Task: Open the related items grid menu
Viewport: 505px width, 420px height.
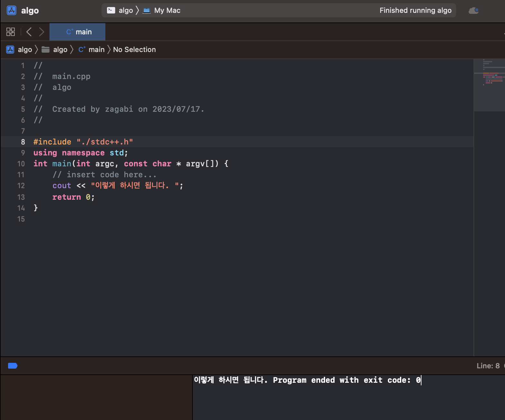Action: [11, 32]
